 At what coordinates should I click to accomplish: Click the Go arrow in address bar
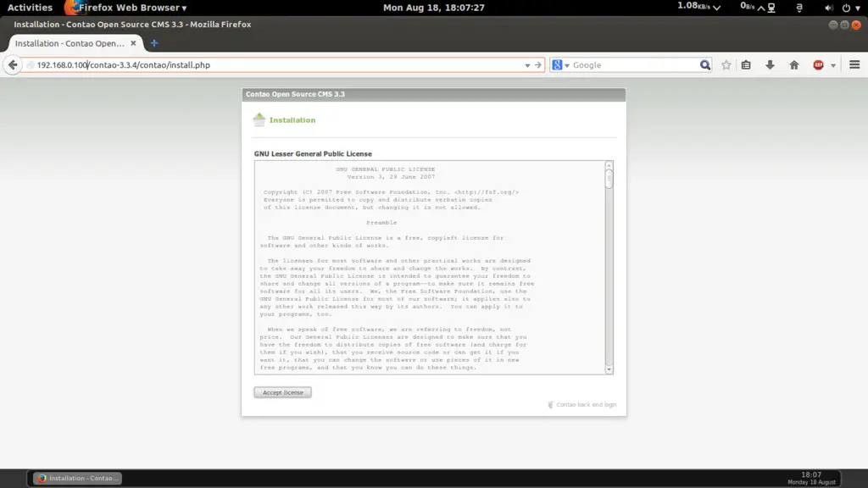click(x=537, y=65)
